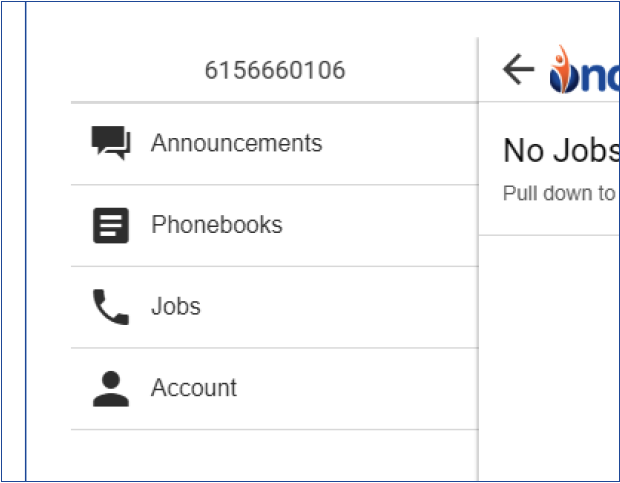
Task: Click the "Pull down to" hint text
Action: [558, 193]
